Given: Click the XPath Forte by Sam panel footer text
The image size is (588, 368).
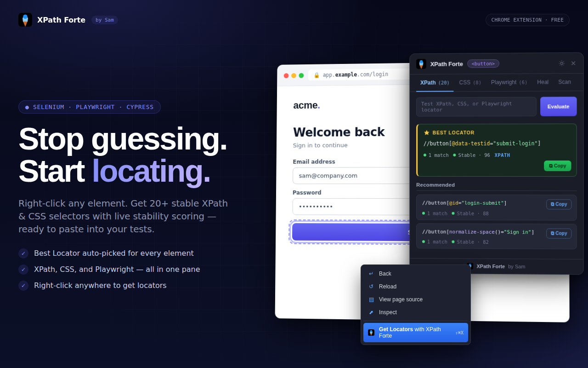Looking at the screenshot, I should point(501,266).
